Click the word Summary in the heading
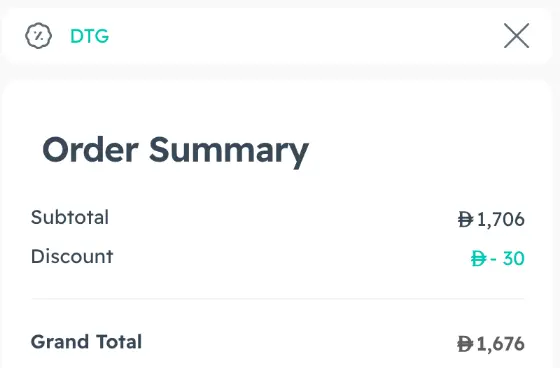The image size is (560, 368). (229, 150)
